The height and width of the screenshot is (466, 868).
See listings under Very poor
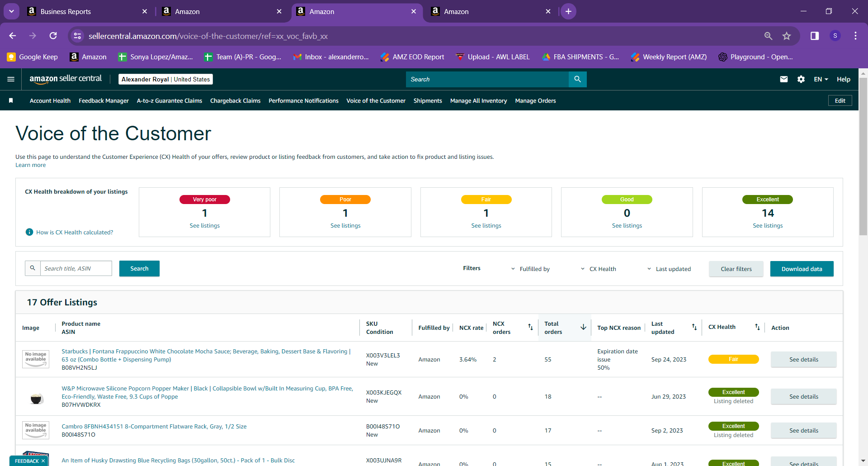point(204,225)
